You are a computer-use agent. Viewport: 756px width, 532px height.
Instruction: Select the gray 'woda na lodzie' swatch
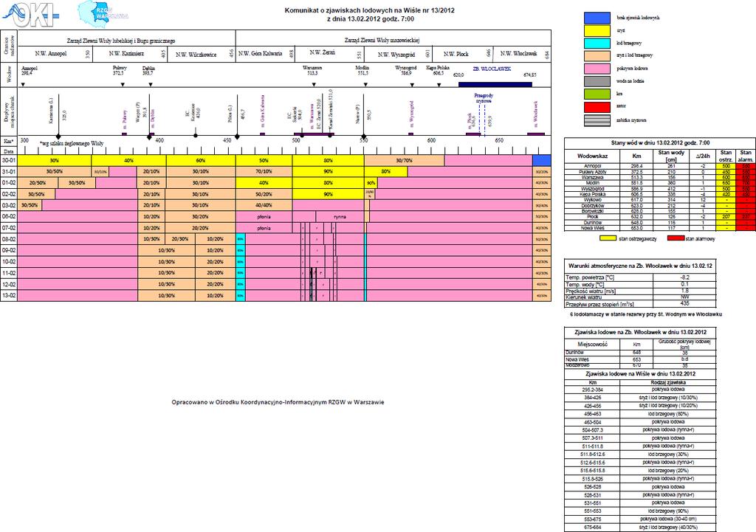tap(597, 81)
